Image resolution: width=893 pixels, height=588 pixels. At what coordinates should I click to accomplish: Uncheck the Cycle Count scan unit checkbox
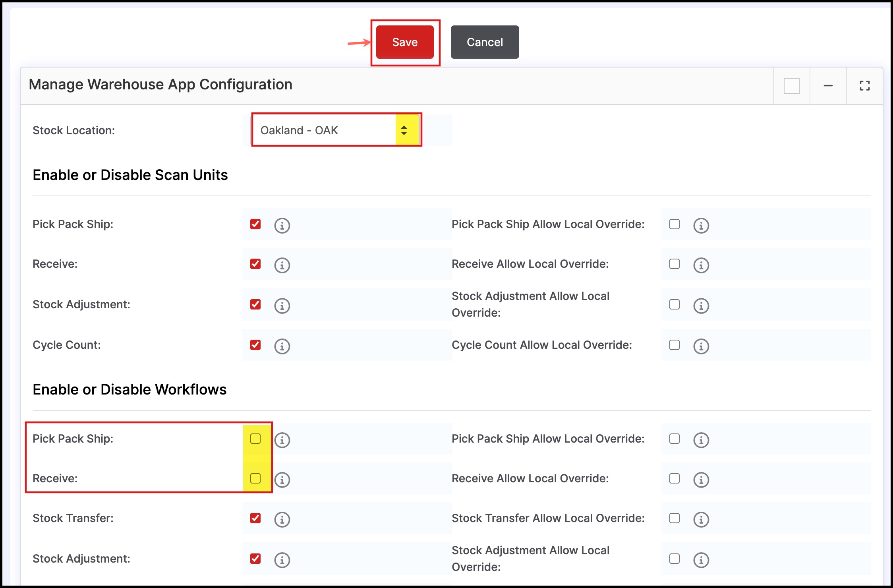255,345
